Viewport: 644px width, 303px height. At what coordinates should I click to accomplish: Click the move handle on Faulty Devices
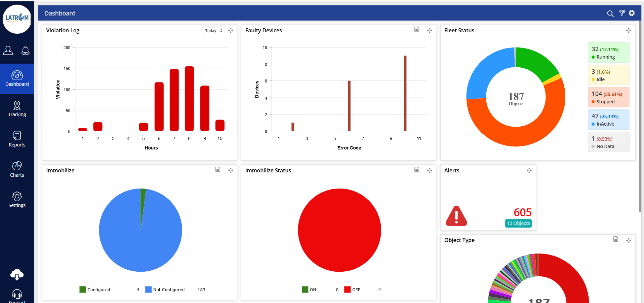point(430,31)
